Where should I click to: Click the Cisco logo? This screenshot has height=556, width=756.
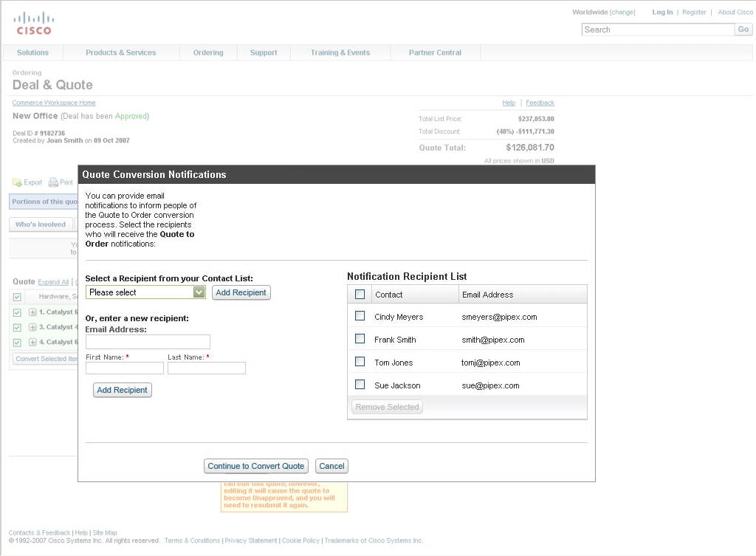pyautogui.click(x=34, y=24)
